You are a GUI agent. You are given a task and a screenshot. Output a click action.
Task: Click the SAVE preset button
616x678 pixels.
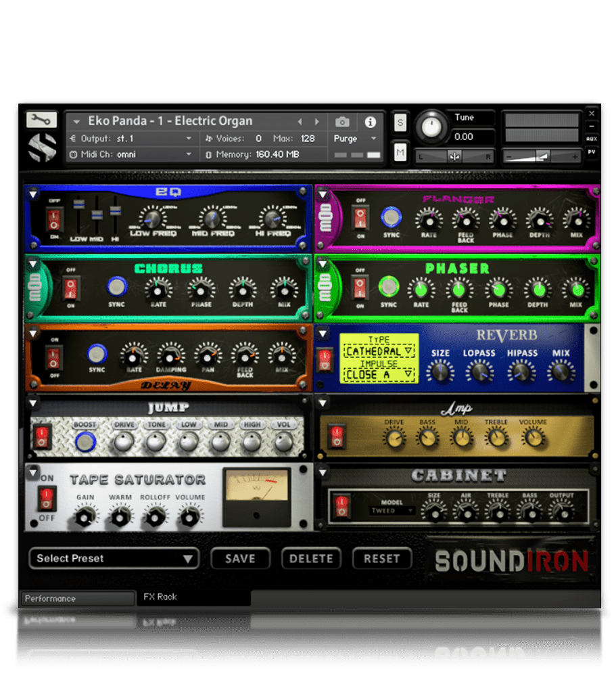pyautogui.click(x=240, y=558)
